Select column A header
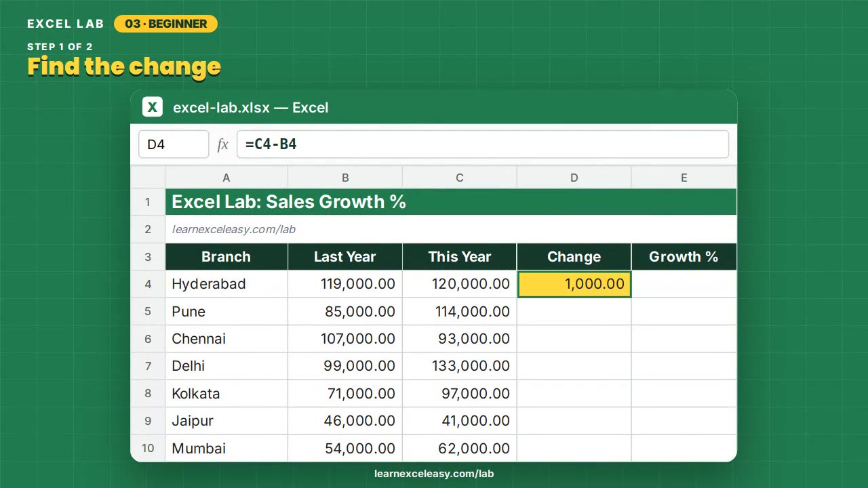Viewport: 868px width, 488px height. point(226,178)
